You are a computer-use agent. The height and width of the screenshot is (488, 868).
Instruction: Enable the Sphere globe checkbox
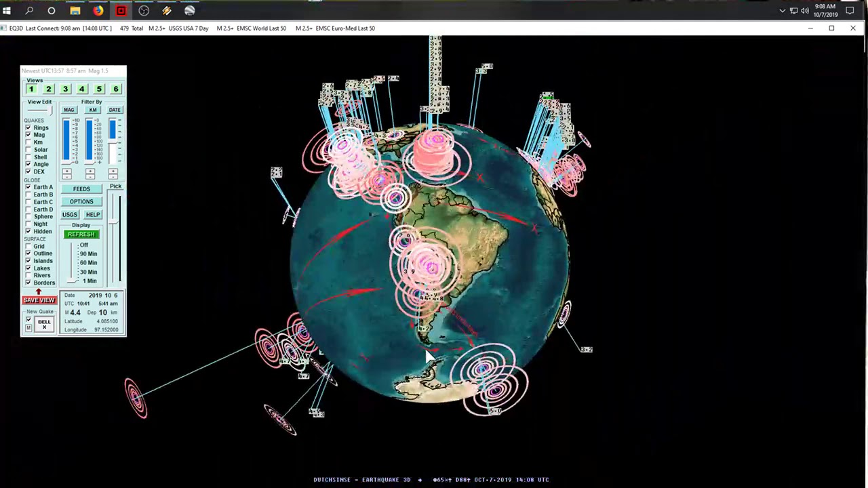pos(28,216)
